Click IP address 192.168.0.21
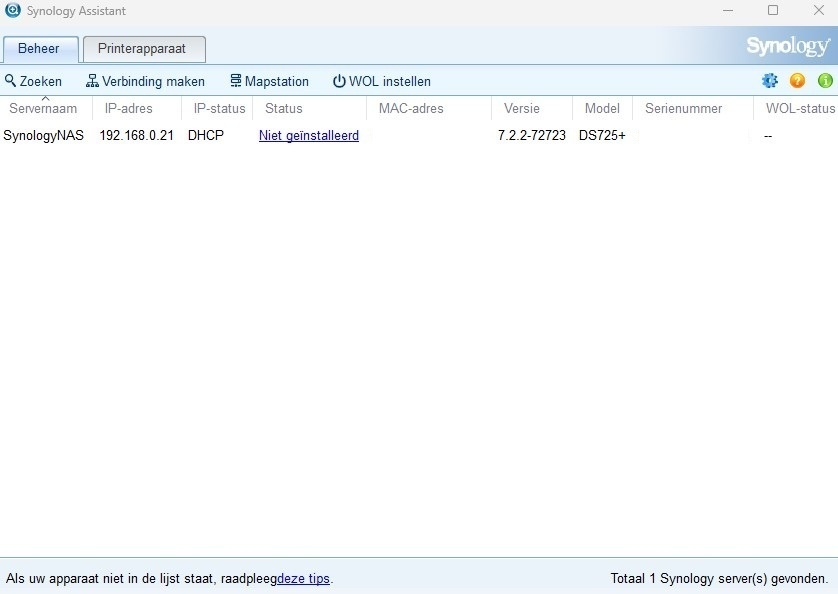 (x=136, y=135)
